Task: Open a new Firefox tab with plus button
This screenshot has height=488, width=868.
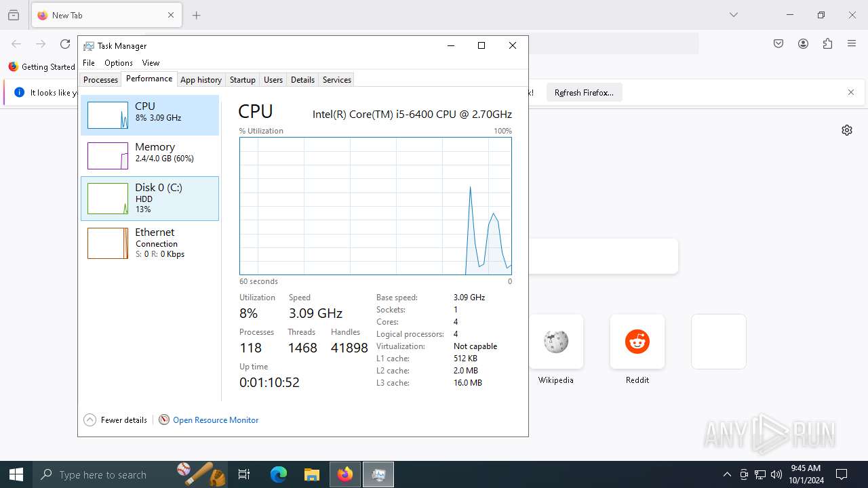Action: [x=197, y=15]
